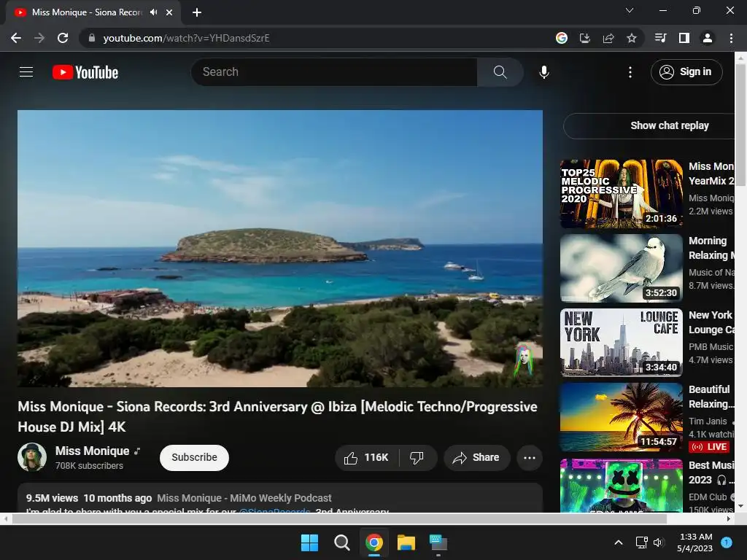The height and width of the screenshot is (560, 747).
Task: Open a new browser tab
Action: [197, 12]
